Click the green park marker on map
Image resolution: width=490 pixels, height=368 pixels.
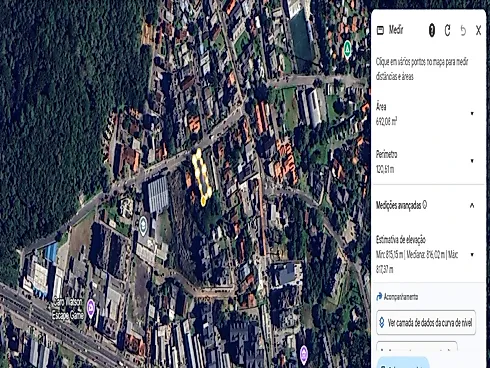pyautogui.click(x=348, y=49)
